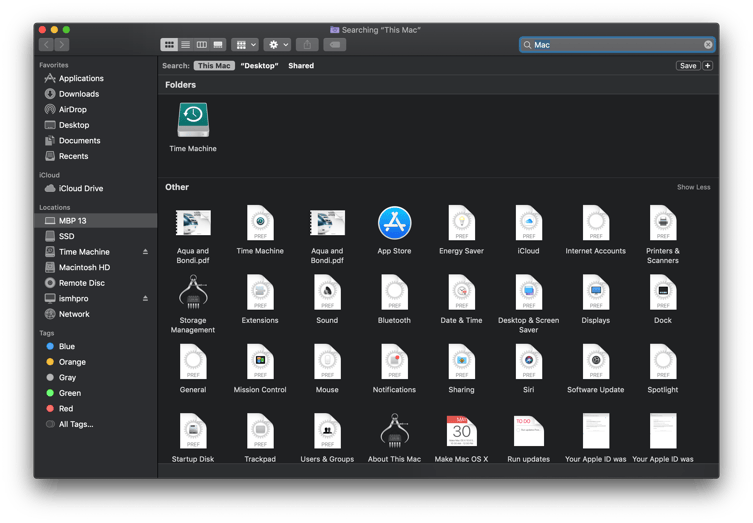Screen dimensions: 753x523
Task: Select the Time Machine PREF file in Other
Action: click(260, 223)
